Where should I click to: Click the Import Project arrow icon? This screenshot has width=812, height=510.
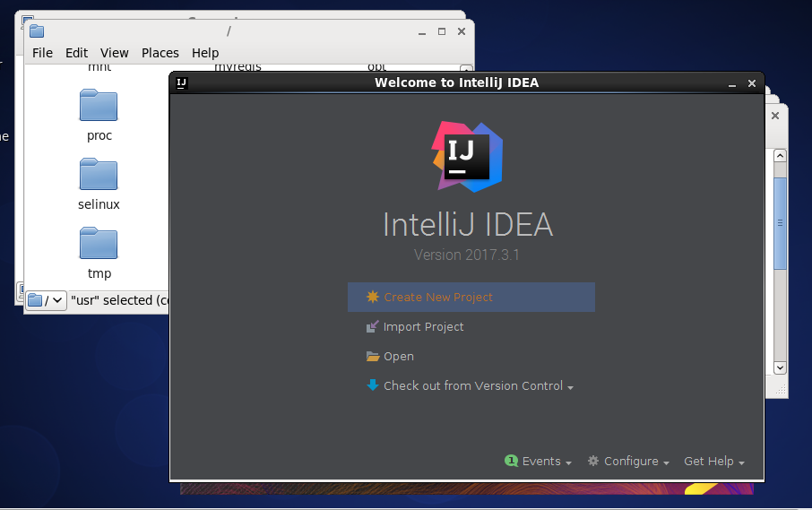[372, 327]
